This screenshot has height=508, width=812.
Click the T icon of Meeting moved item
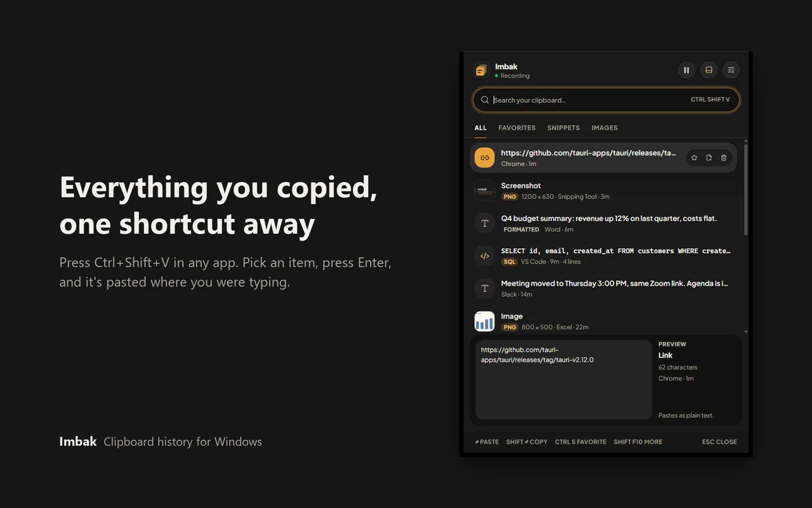coord(485,288)
